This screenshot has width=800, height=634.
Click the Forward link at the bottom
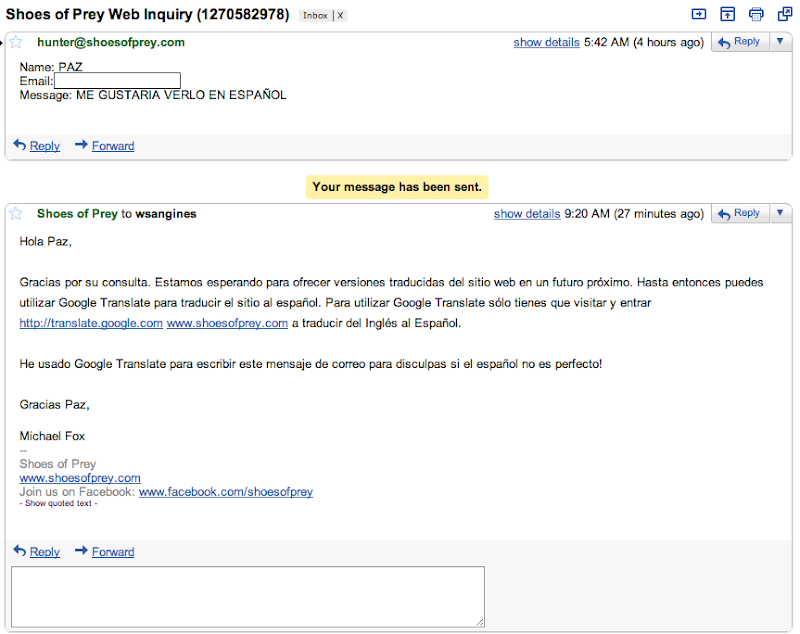tap(113, 552)
